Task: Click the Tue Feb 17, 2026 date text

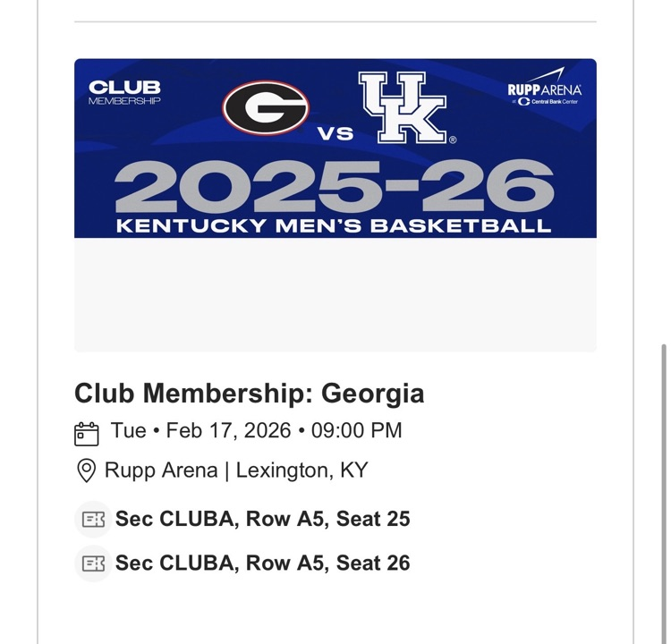Action: pyautogui.click(x=200, y=430)
